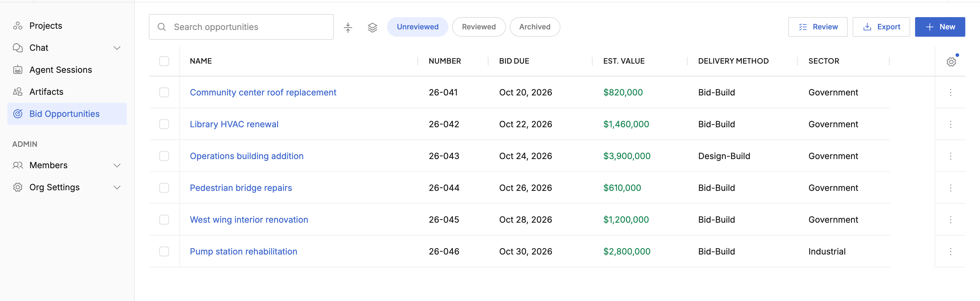Check the Community center roof replacement row
This screenshot has height=301, width=980.
point(164,93)
